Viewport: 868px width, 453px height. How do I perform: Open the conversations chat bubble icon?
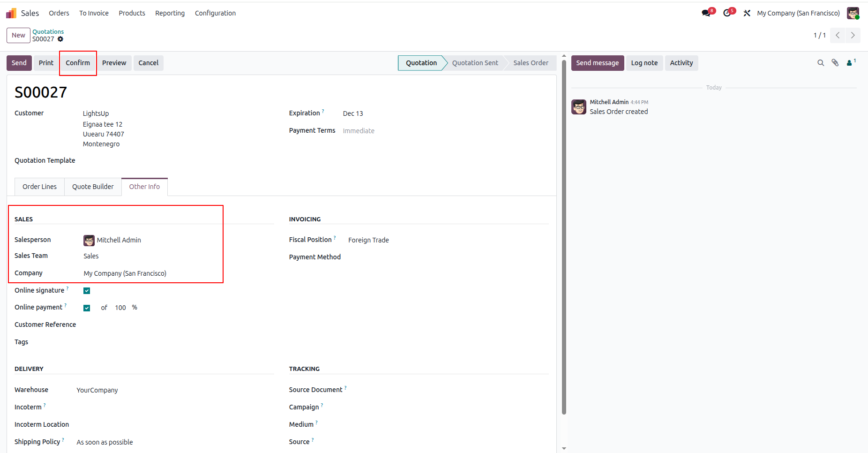point(706,13)
